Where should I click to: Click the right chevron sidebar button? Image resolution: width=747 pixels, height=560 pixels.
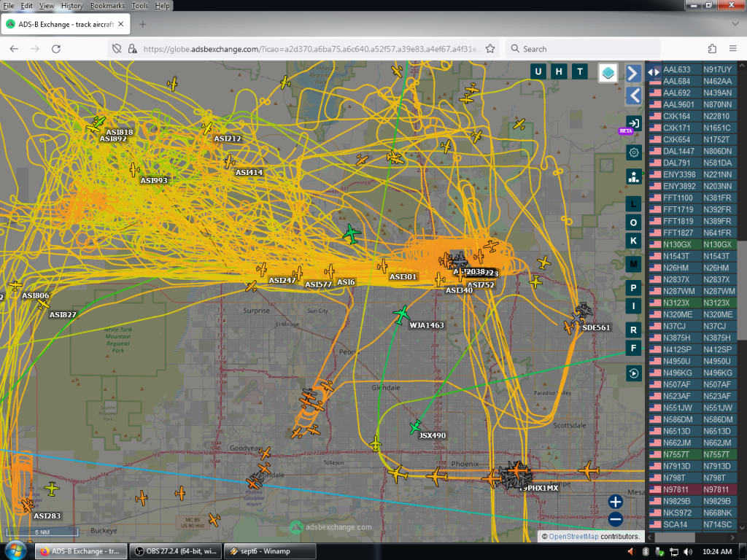point(633,74)
